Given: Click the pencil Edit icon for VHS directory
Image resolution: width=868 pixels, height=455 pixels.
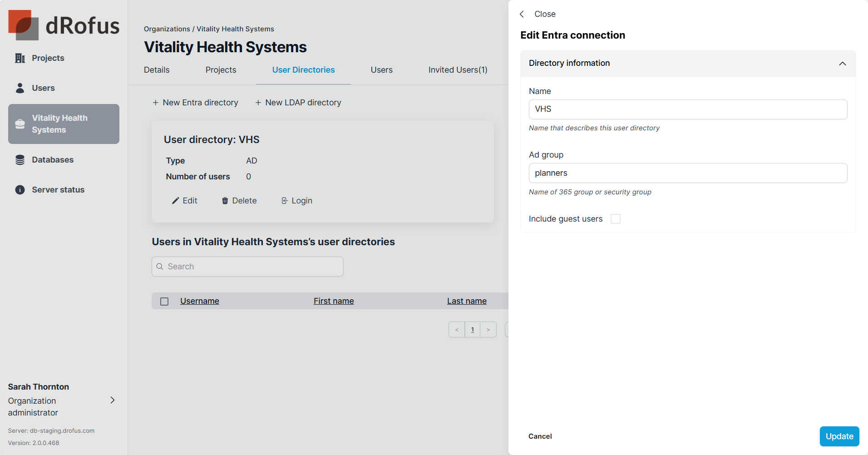Looking at the screenshot, I should (176, 201).
